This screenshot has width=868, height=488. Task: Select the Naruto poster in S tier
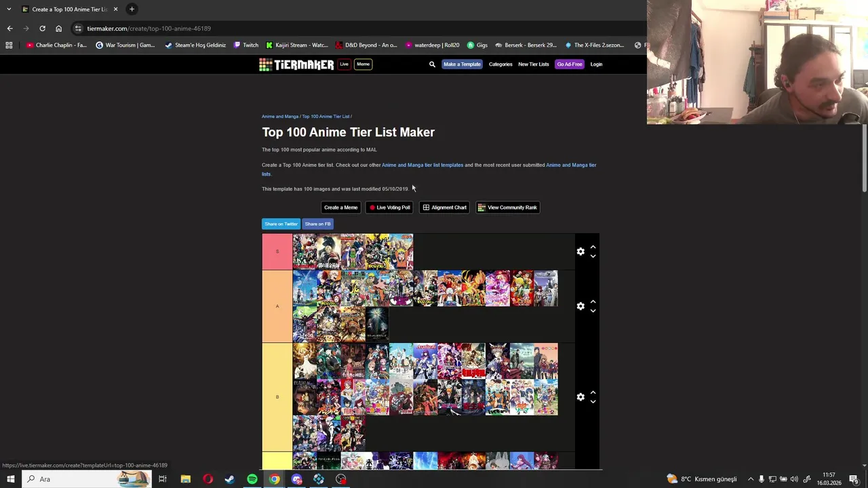tap(401, 251)
